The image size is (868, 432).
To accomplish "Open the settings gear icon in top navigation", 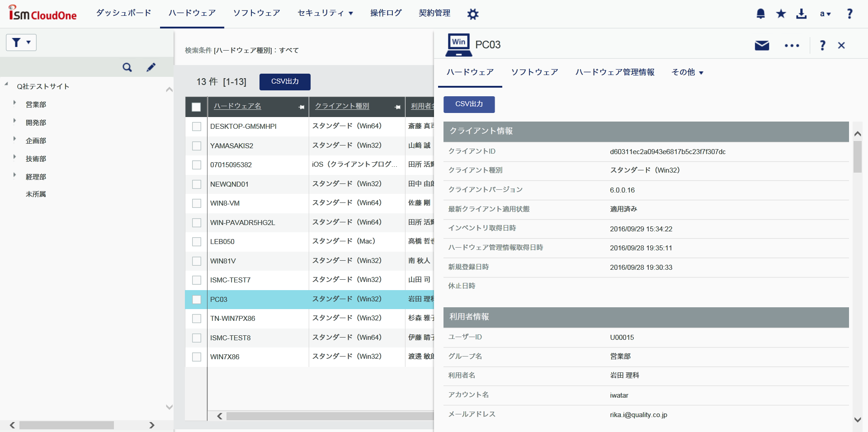I will pyautogui.click(x=473, y=14).
